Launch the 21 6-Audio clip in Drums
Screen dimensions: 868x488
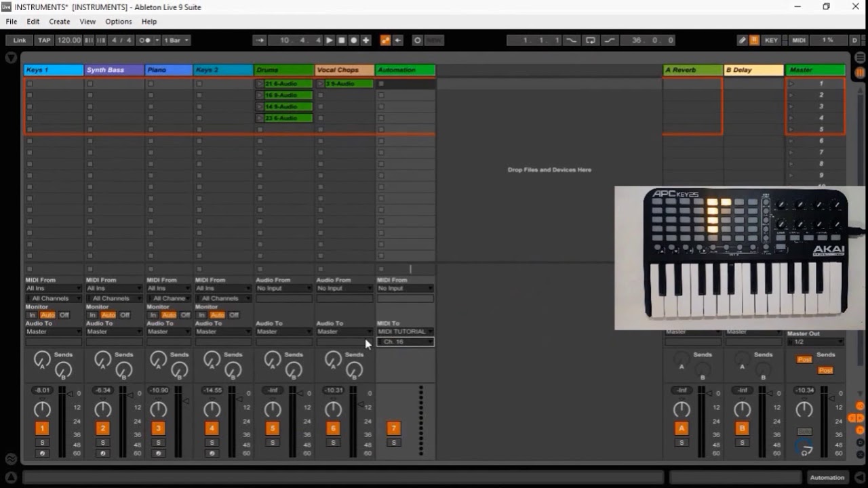click(x=259, y=84)
